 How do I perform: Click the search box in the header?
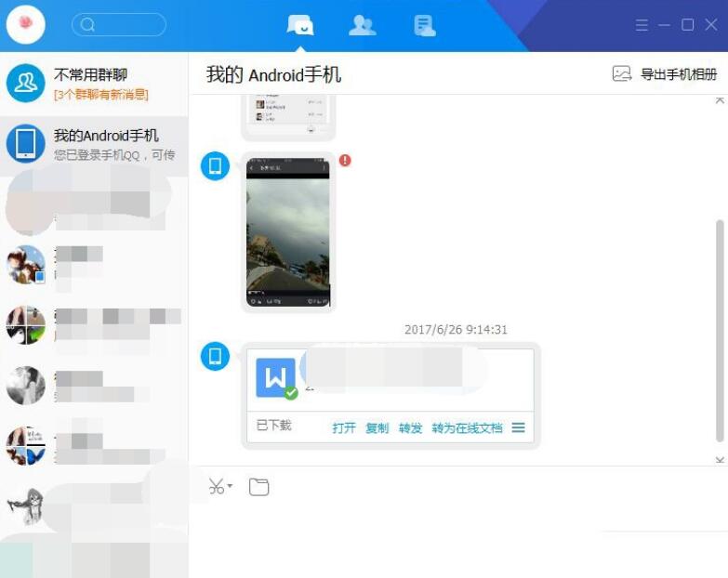(119, 24)
